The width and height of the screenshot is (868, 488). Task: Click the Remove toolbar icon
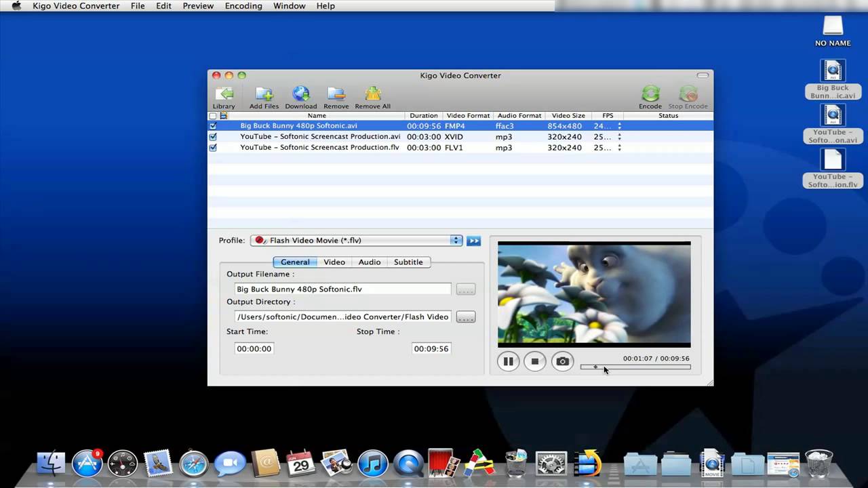[336, 98]
